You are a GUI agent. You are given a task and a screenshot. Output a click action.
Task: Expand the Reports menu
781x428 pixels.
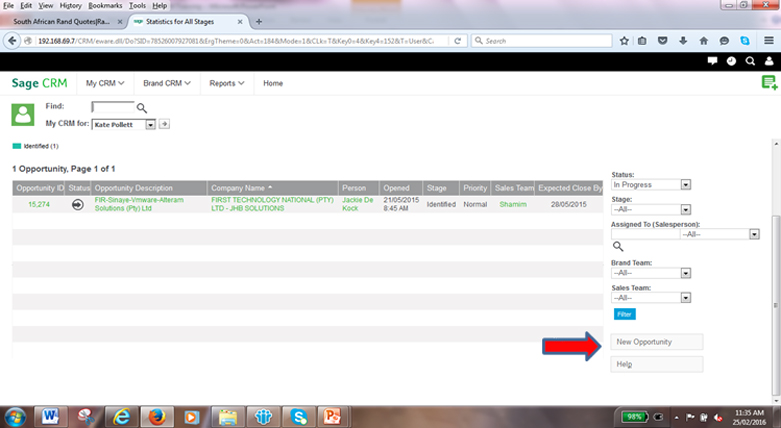click(x=227, y=83)
